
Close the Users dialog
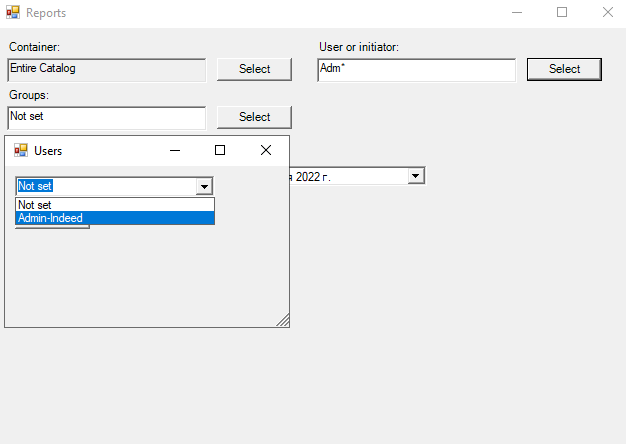[x=265, y=150]
